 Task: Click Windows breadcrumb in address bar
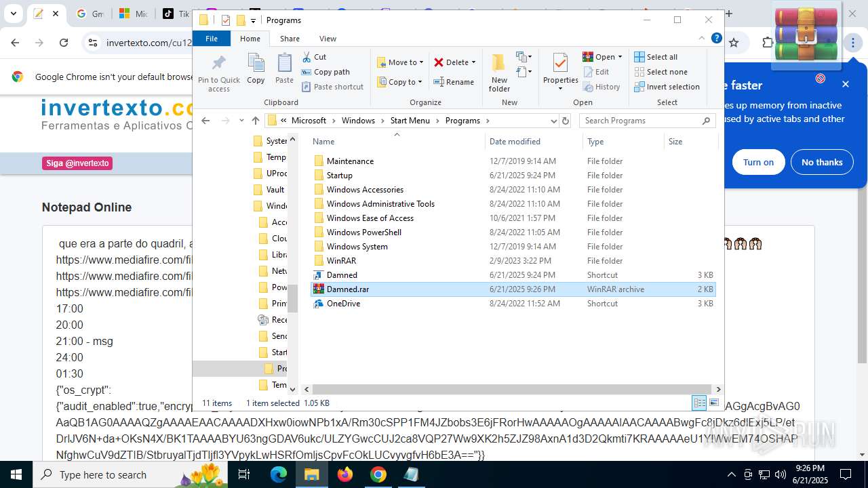point(358,121)
